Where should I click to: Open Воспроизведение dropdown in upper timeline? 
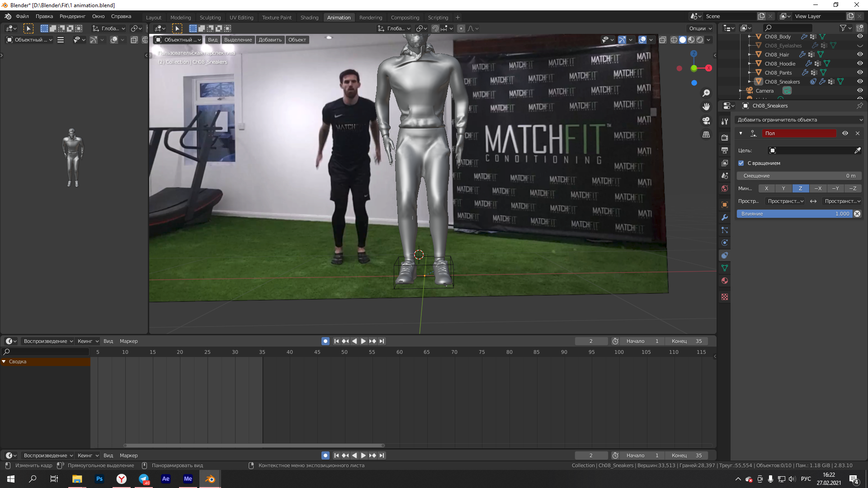click(x=48, y=341)
